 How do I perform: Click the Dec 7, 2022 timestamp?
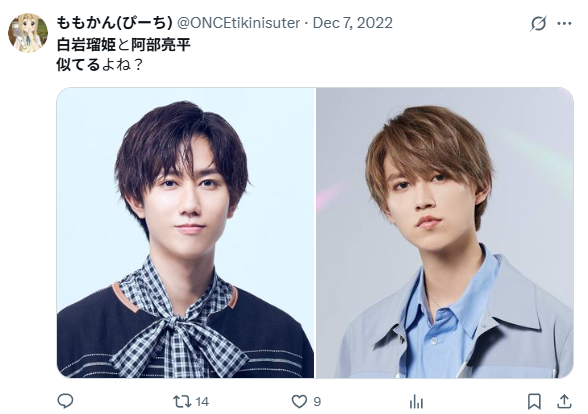tap(352, 23)
